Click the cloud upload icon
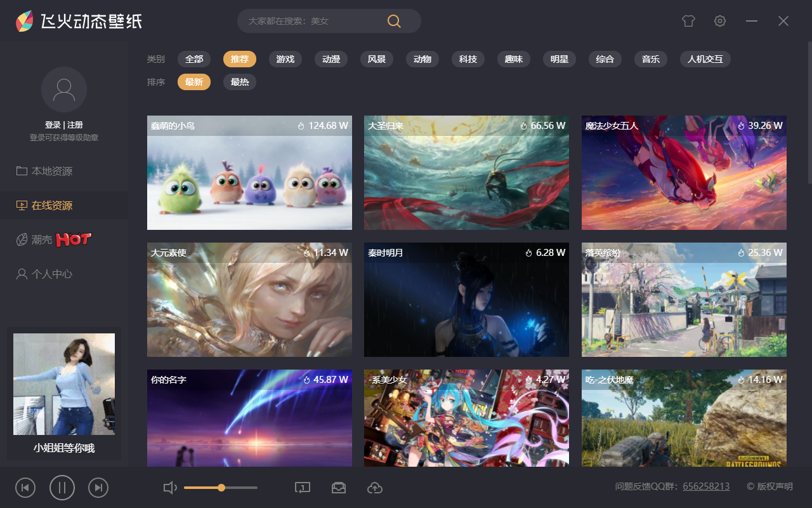 [375, 488]
